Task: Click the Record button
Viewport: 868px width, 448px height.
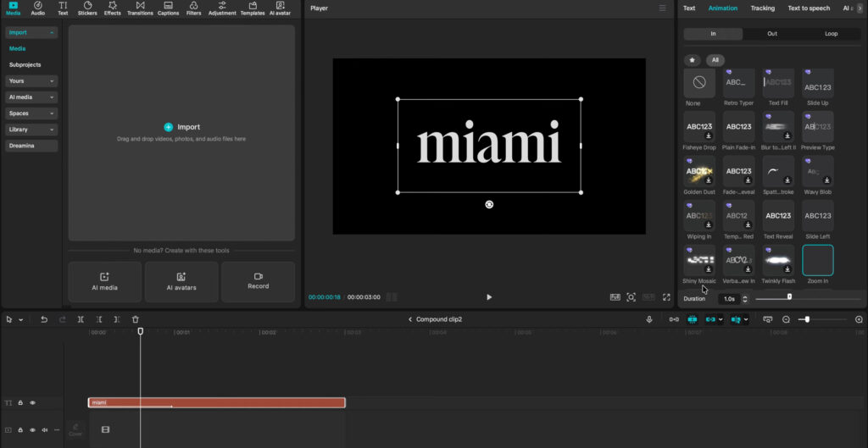Action: click(258, 281)
